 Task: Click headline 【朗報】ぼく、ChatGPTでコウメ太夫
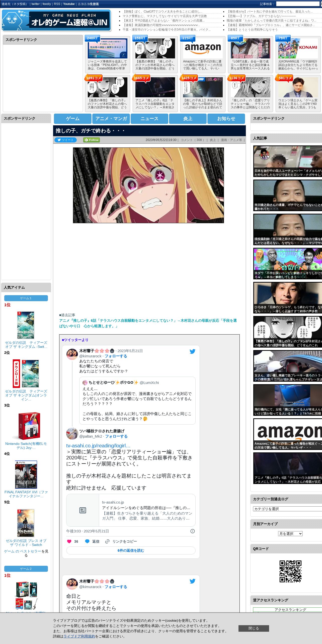click(x=162, y=12)
